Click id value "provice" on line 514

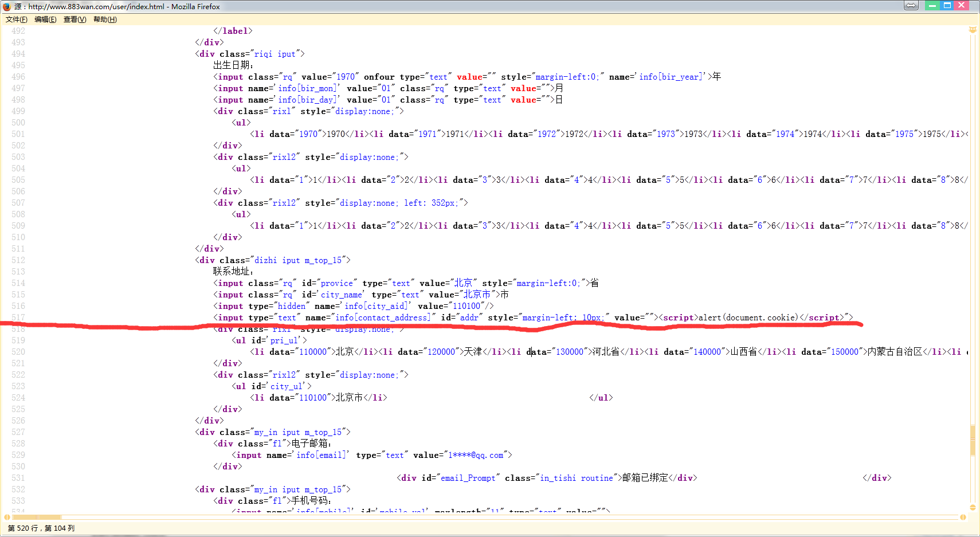(x=337, y=283)
